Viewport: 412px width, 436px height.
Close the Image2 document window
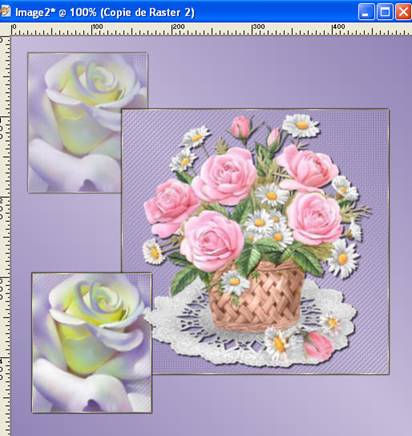coord(403,12)
